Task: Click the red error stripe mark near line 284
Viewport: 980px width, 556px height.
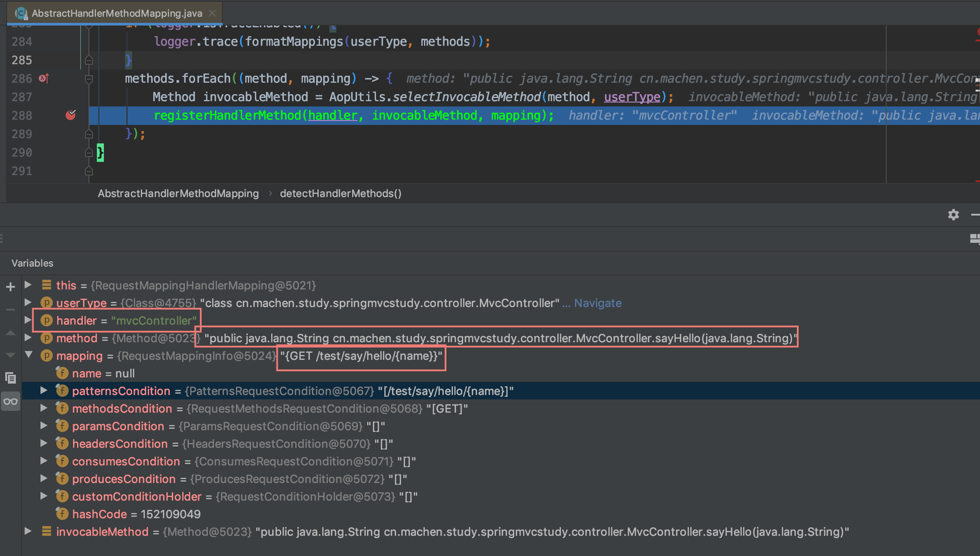Action: coord(977,40)
